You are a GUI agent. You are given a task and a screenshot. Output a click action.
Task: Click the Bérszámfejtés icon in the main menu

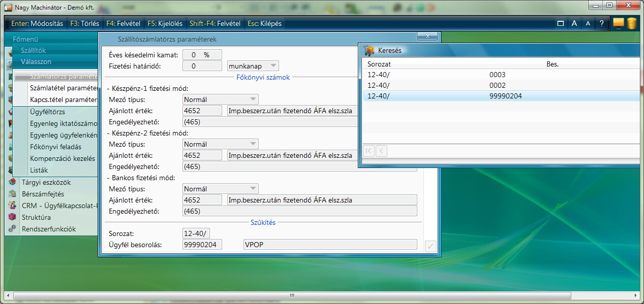coord(12,194)
